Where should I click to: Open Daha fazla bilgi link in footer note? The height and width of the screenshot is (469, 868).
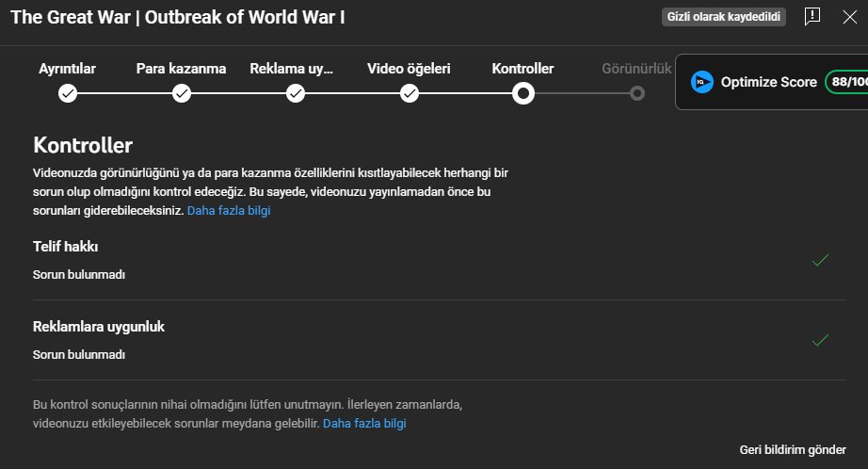[364, 423]
